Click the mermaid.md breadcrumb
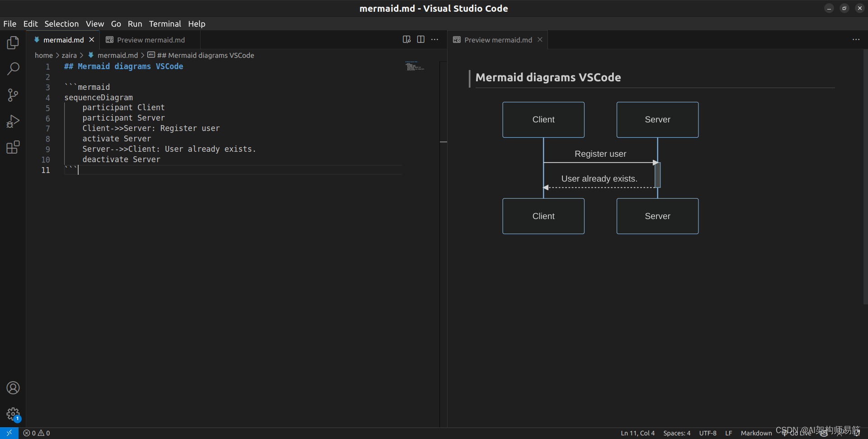Image resolution: width=868 pixels, height=439 pixels. 118,55
